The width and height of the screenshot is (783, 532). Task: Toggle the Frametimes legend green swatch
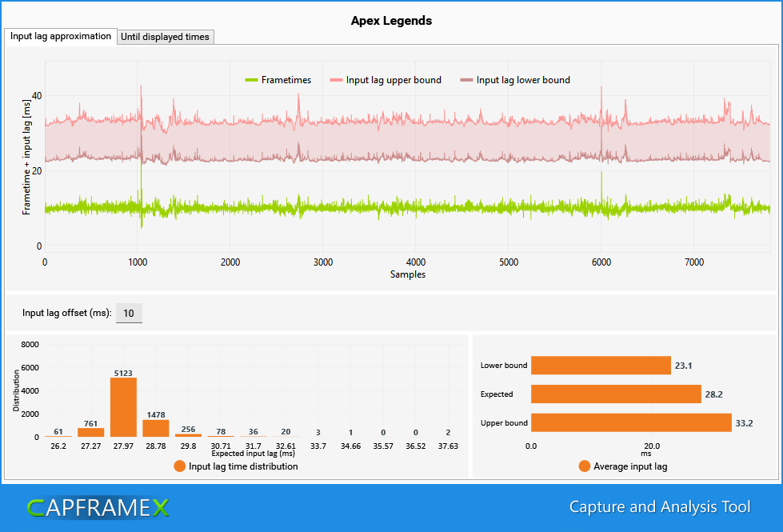point(251,80)
